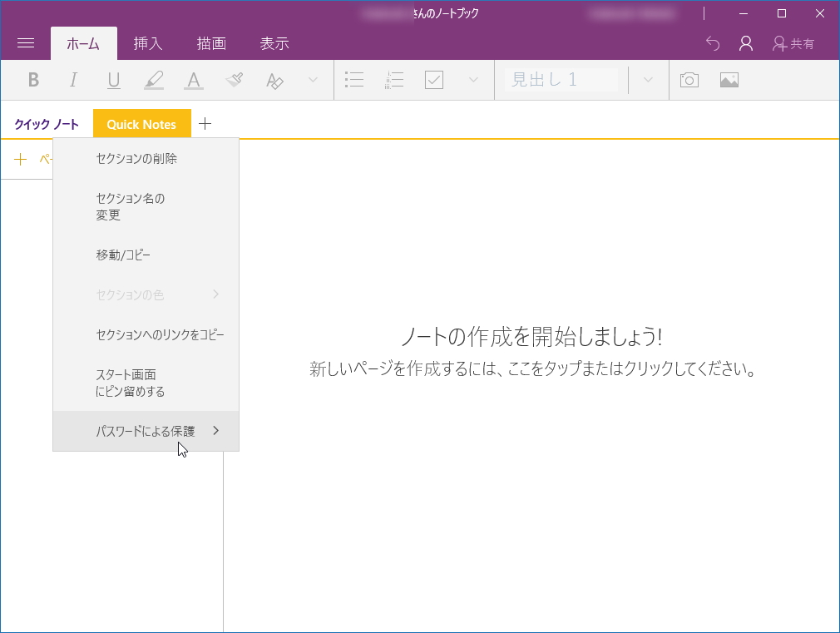The image size is (840, 633).
Task: Undo the last action
Action: tap(712, 43)
